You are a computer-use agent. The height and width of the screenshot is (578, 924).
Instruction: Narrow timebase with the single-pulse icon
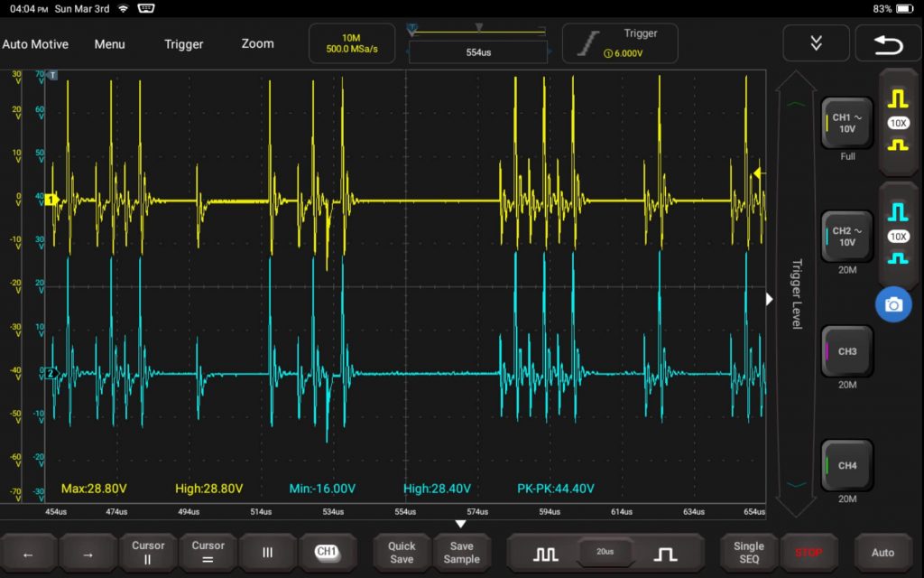click(666, 553)
